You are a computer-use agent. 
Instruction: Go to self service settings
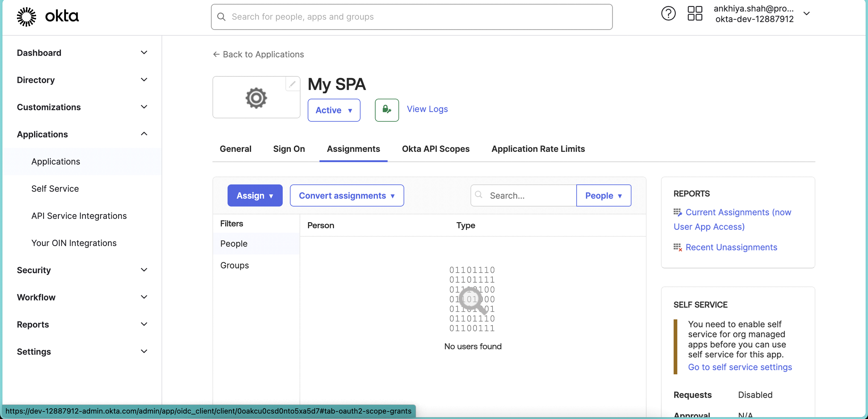(x=739, y=367)
